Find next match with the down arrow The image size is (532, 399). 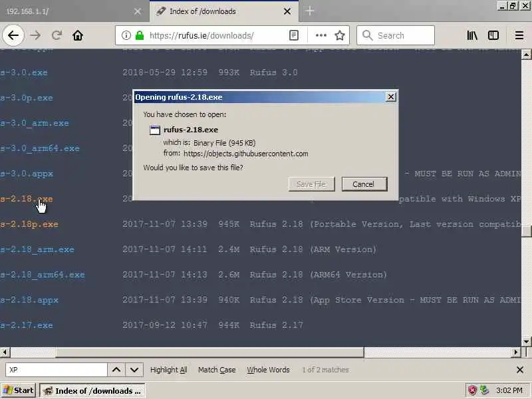134,370
